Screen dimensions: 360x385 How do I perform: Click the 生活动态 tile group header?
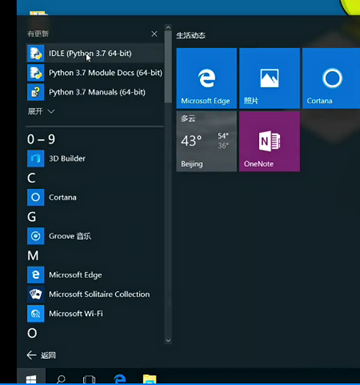[x=191, y=35]
